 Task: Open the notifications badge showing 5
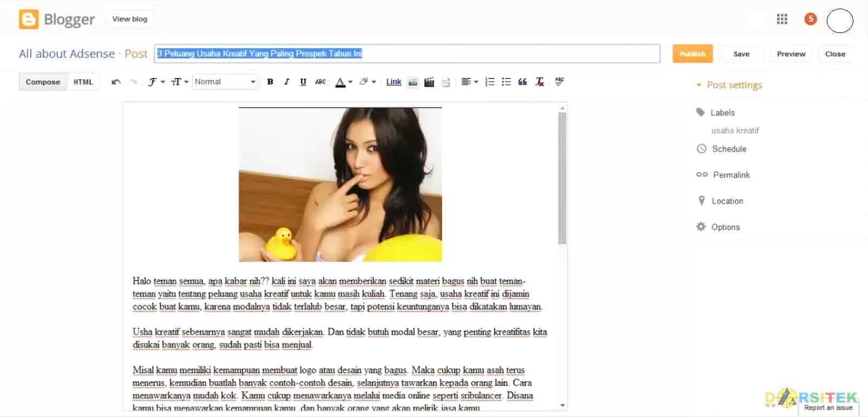pos(811,19)
